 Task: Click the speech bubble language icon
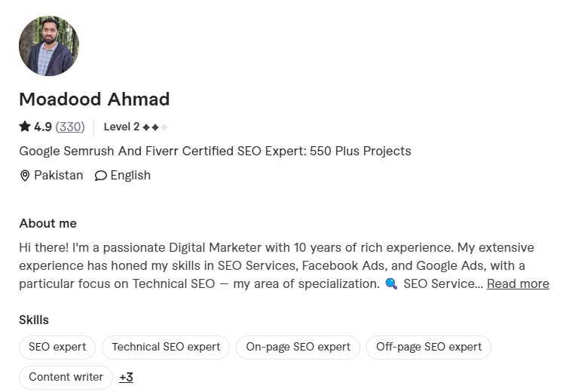coord(100,176)
